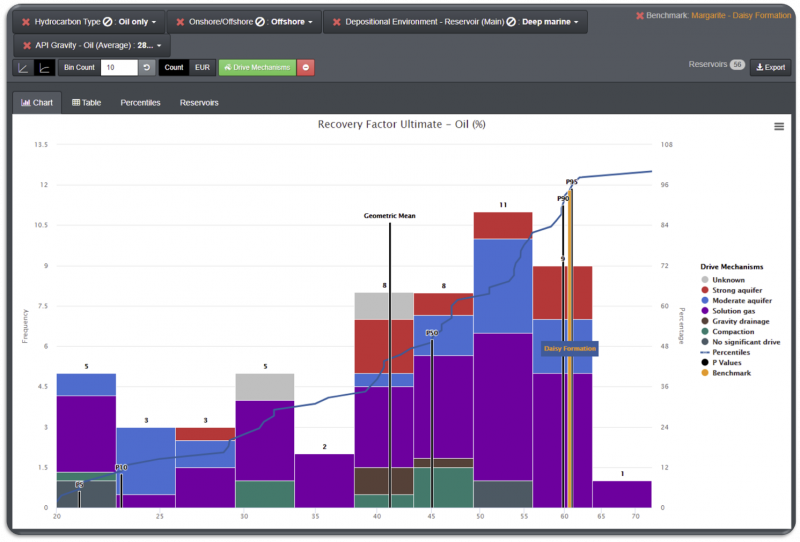Switch to the Table tab

coord(87,102)
